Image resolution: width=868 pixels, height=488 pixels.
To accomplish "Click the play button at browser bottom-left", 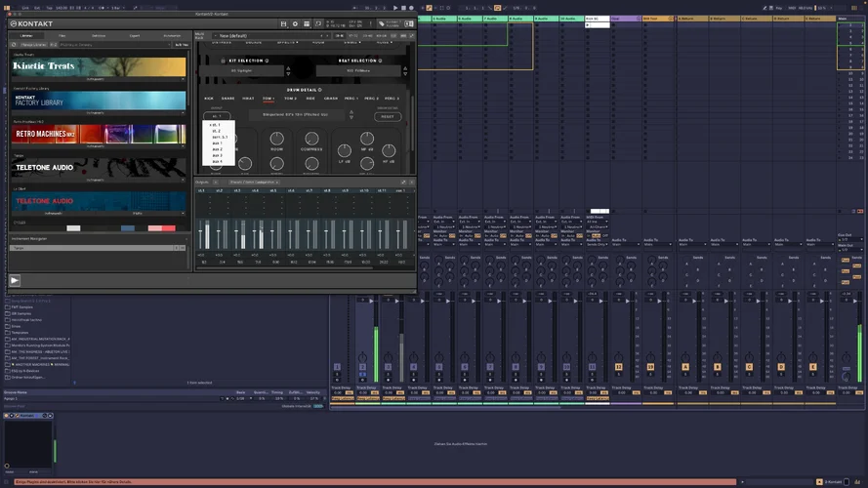I will coord(15,280).
